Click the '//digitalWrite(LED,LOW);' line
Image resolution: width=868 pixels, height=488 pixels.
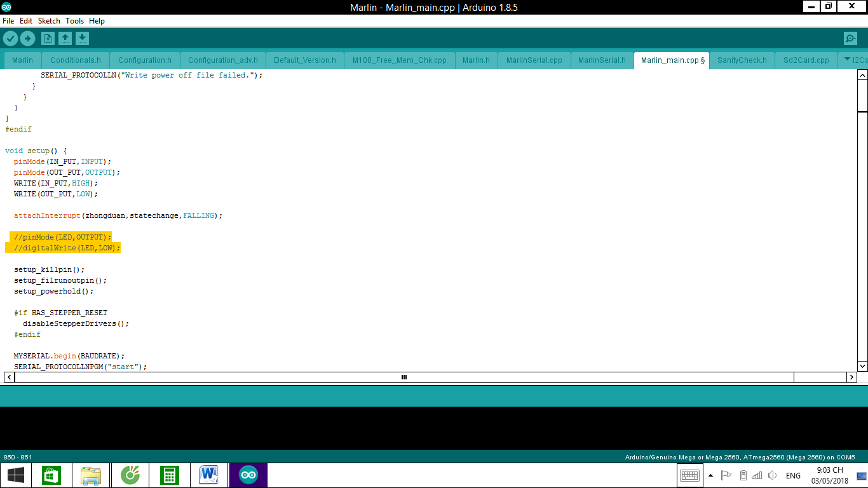[x=67, y=248]
